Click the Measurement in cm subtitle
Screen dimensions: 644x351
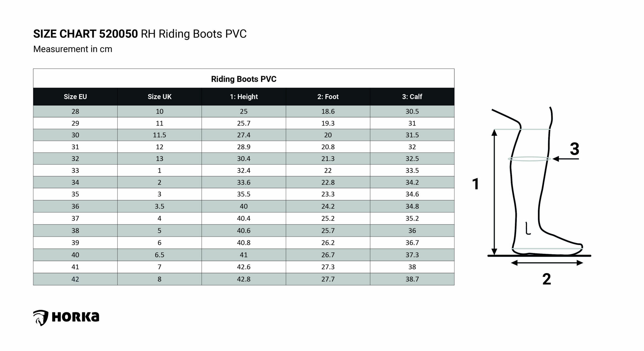point(73,49)
